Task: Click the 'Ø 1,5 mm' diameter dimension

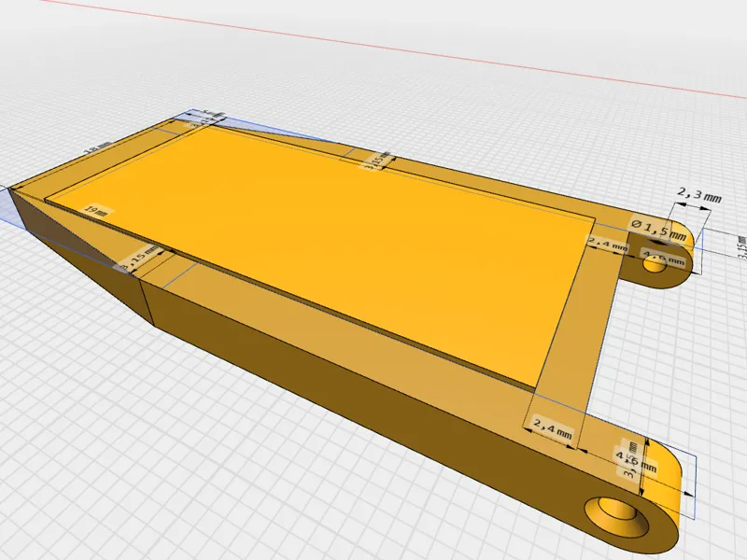Action: click(659, 229)
